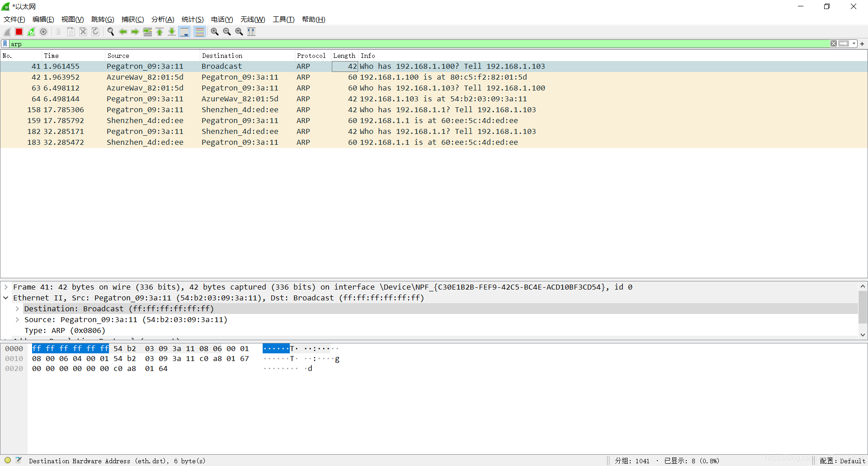
Task: Zoom in packet text
Action: [215, 32]
